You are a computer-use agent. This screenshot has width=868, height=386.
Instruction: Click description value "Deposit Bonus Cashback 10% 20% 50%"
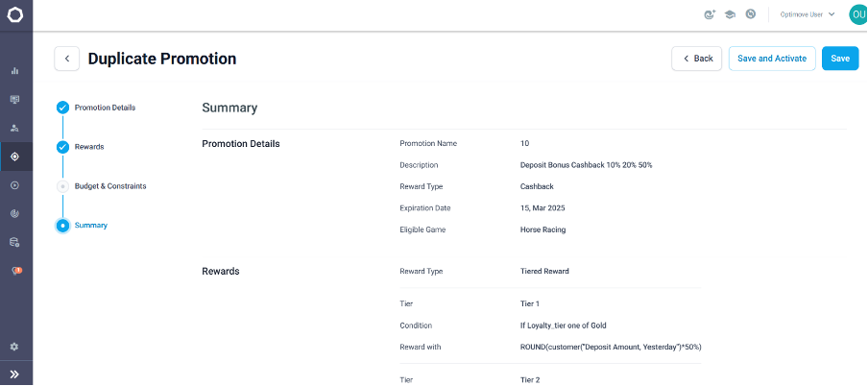tap(587, 165)
